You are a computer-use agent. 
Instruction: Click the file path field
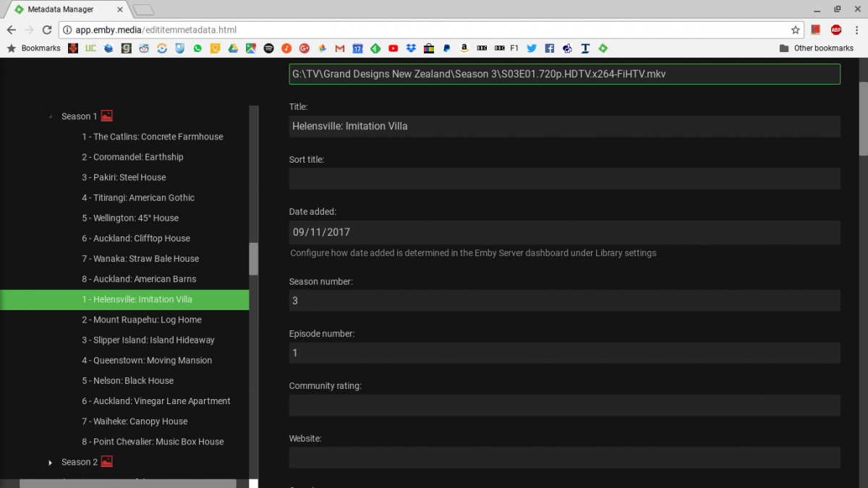[x=565, y=74]
